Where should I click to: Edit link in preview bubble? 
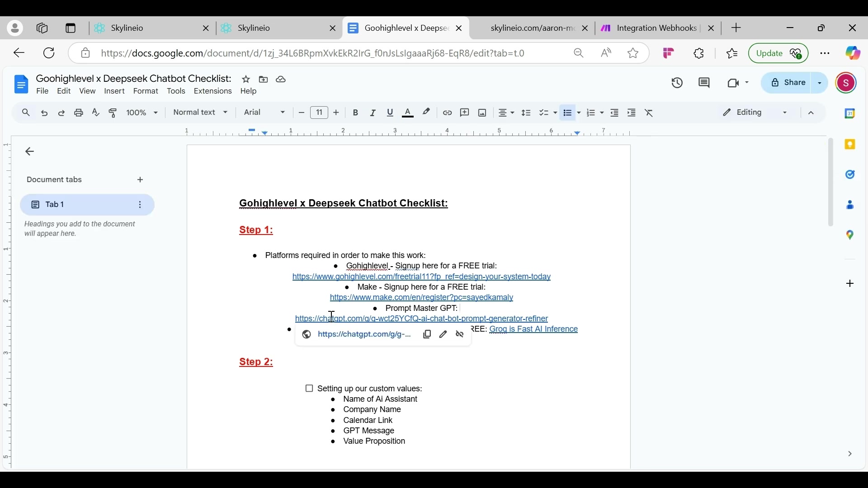coord(443,335)
